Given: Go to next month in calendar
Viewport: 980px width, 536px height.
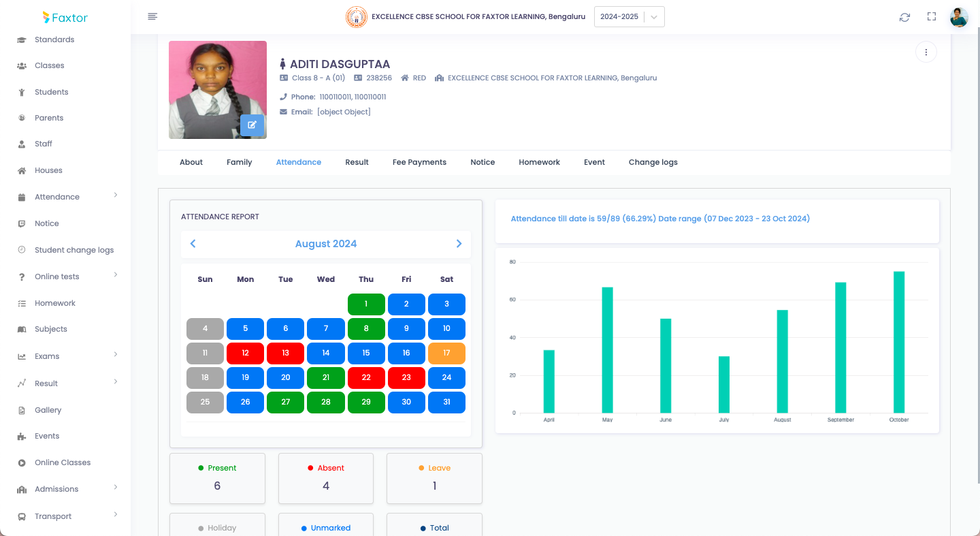Looking at the screenshot, I should point(459,244).
